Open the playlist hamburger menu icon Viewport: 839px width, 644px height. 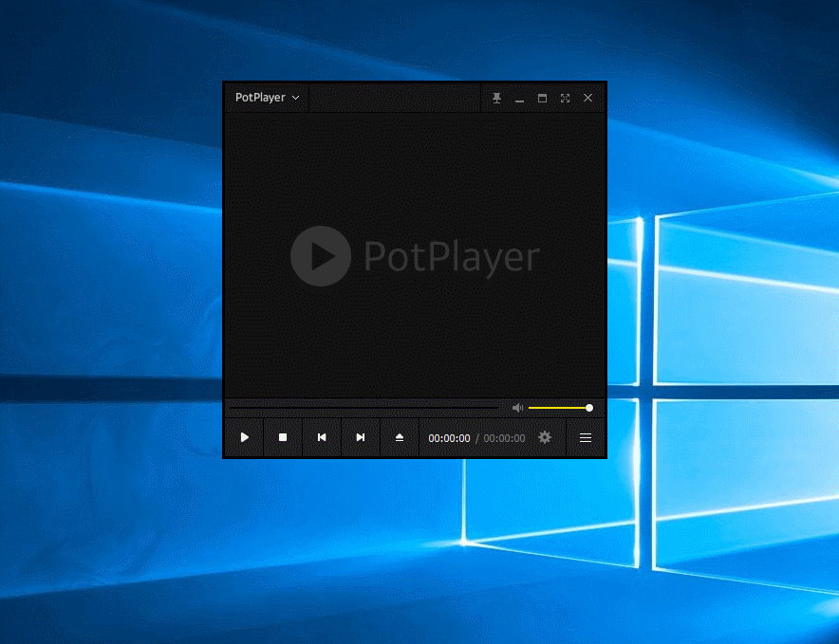pyautogui.click(x=586, y=438)
